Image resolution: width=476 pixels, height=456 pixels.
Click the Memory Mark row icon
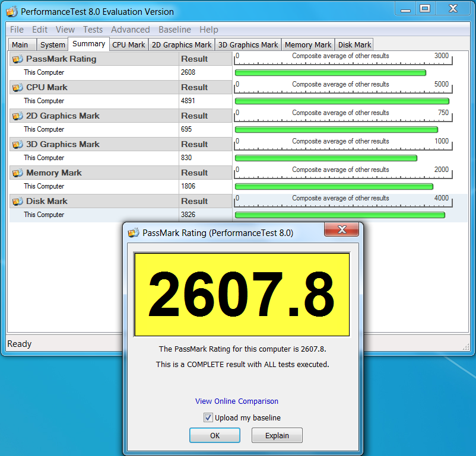pos(18,173)
